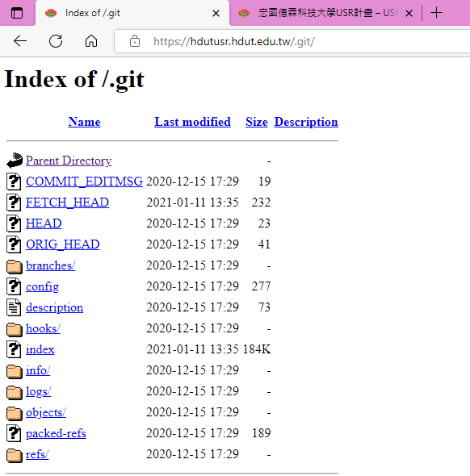The height and width of the screenshot is (476, 470).
Task: Click the text file icon beside description
Action: pyautogui.click(x=14, y=307)
